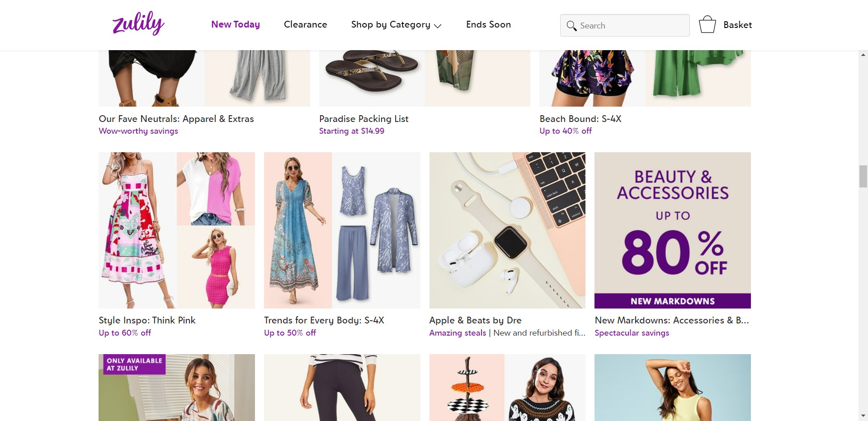Click scrollbar up arrow
This screenshot has height=421, width=868.
(x=863, y=55)
